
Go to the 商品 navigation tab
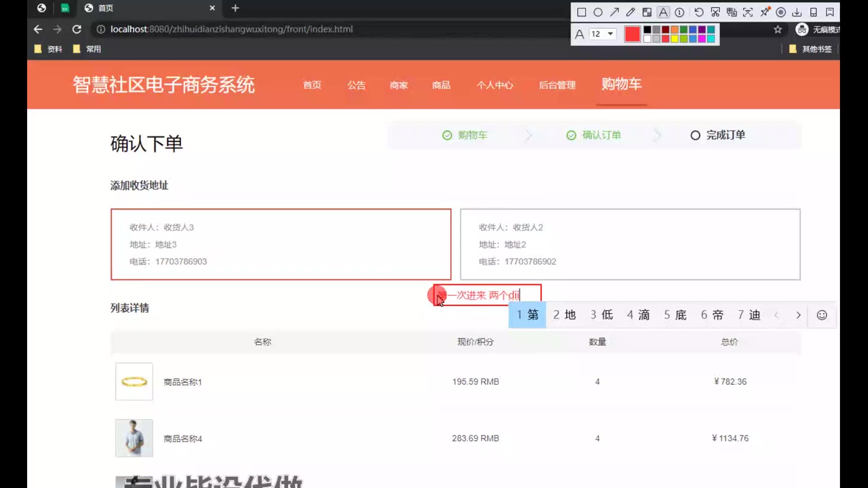tap(441, 85)
